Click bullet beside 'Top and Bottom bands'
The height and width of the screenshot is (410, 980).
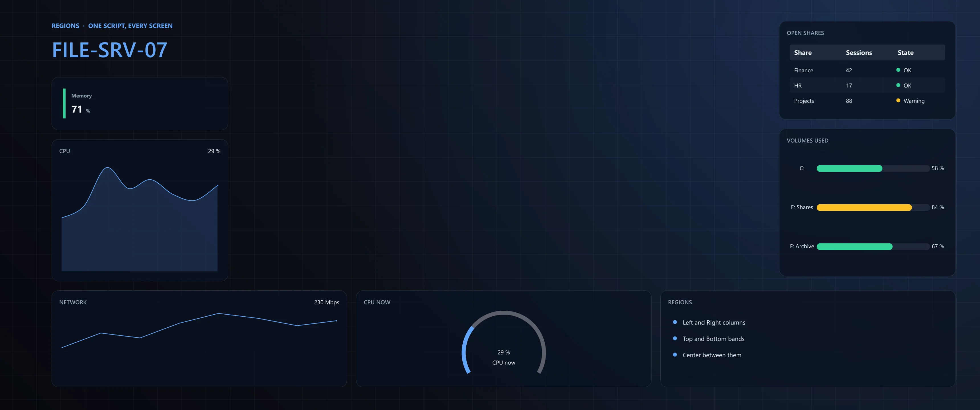[675, 339]
